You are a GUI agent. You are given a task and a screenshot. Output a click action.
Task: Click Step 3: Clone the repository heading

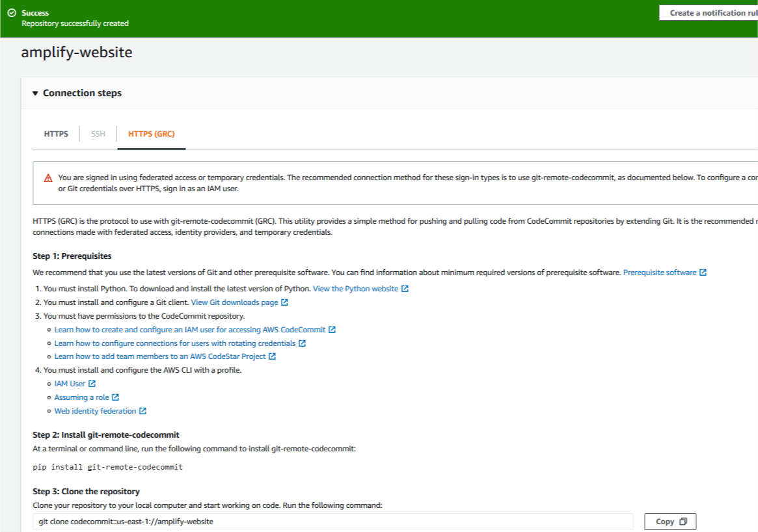(86, 492)
